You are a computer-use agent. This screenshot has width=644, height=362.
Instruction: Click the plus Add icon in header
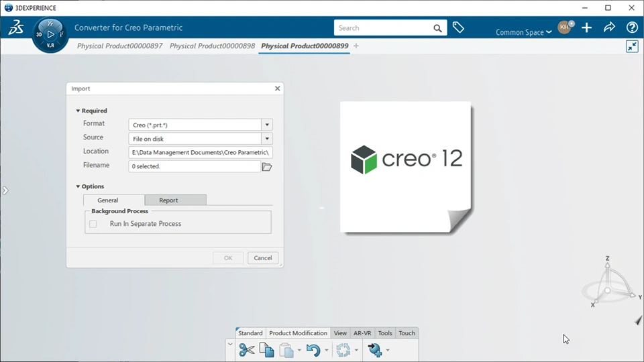click(587, 27)
